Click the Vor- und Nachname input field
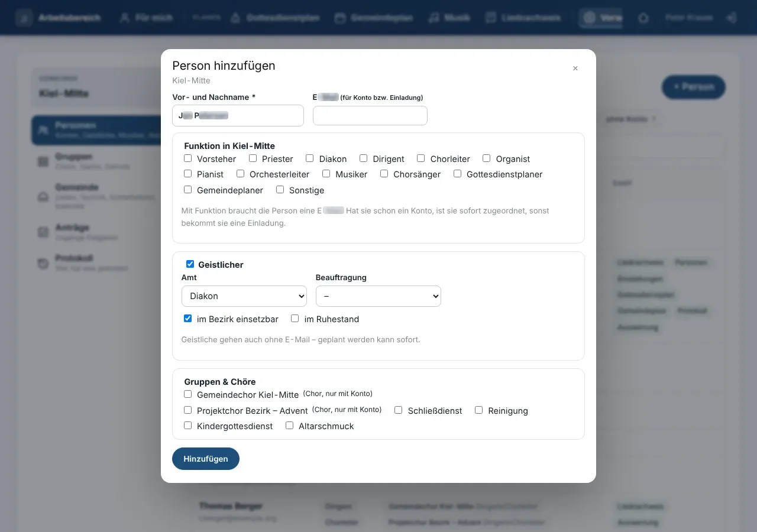This screenshot has height=532, width=757. pos(238,116)
